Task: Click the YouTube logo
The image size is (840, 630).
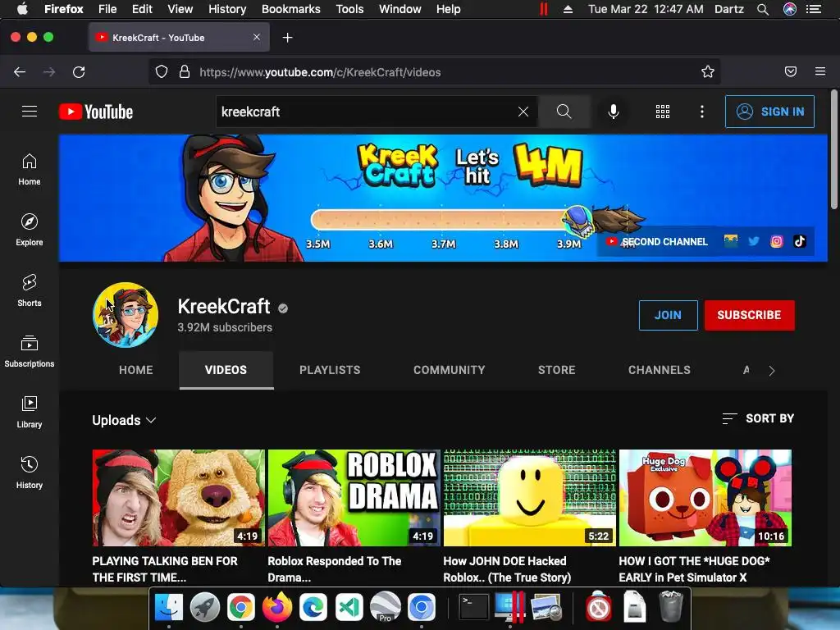Action: pos(96,112)
